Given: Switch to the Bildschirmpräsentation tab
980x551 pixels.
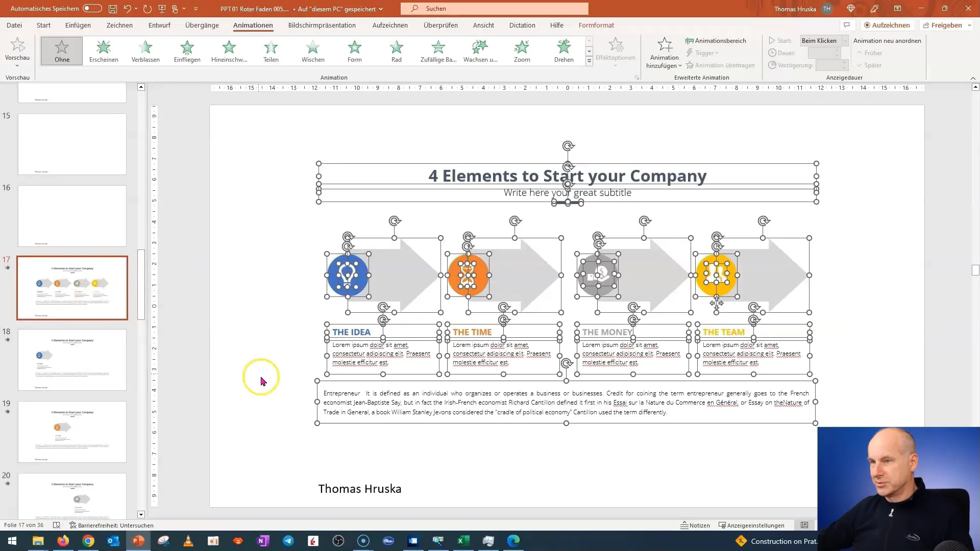Looking at the screenshot, I should coord(322,25).
